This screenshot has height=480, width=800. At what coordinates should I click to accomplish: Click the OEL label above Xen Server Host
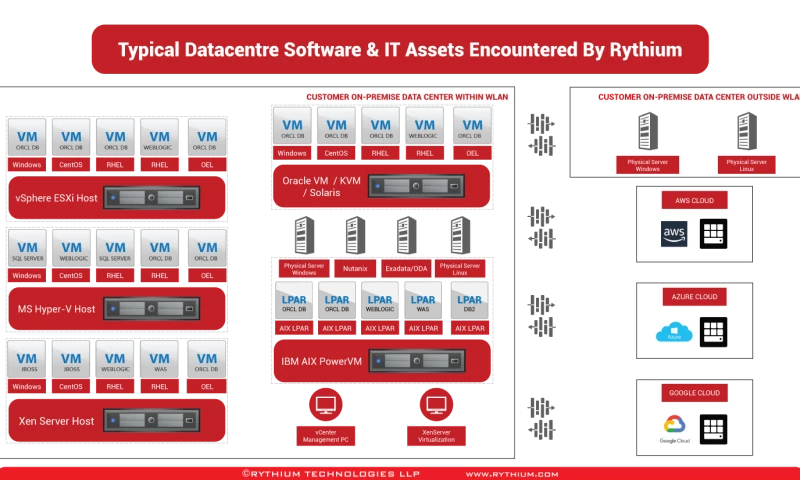pyautogui.click(x=207, y=387)
